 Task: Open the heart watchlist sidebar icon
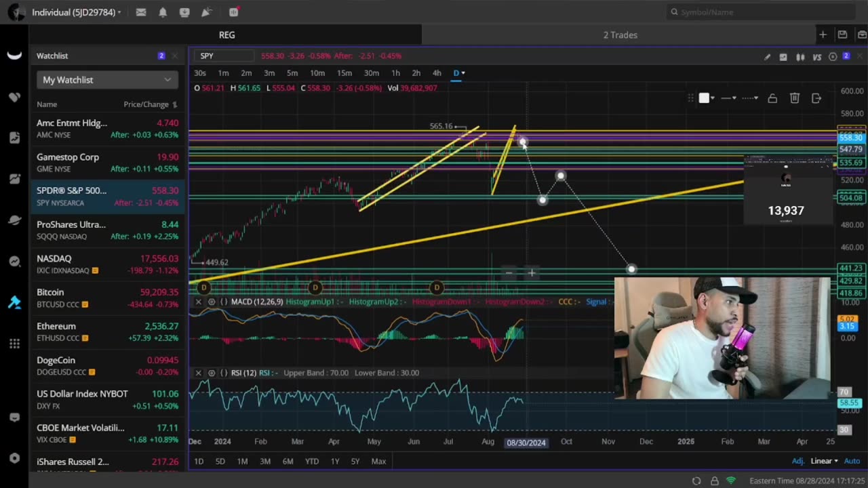(x=14, y=97)
